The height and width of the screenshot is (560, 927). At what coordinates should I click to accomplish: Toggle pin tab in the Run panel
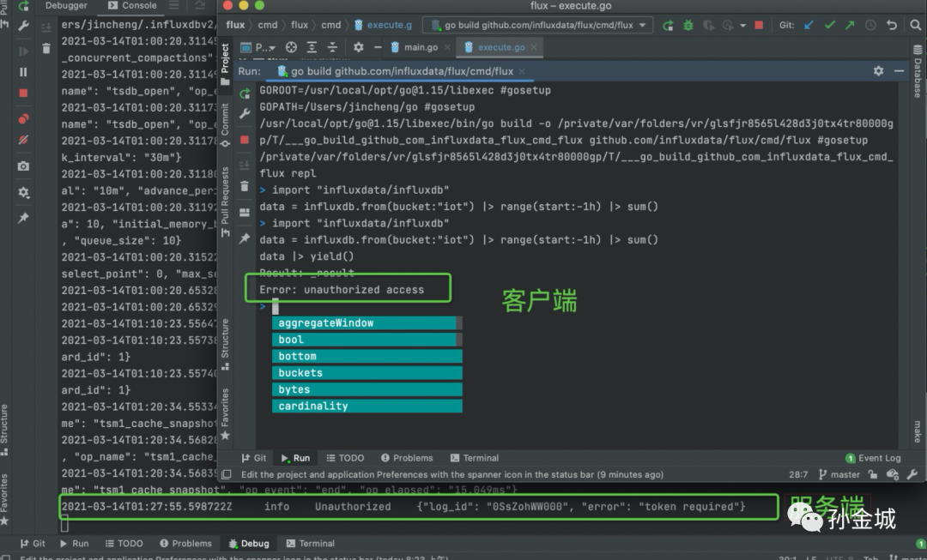[x=245, y=238]
